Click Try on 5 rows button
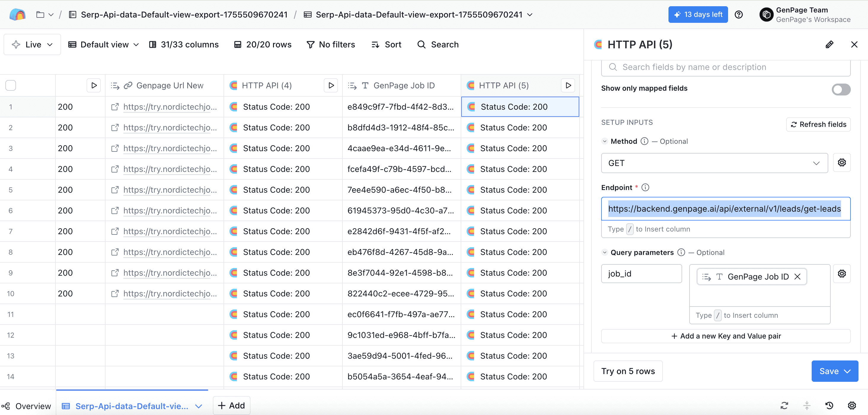Screen dimensions: 868x415 pyautogui.click(x=628, y=371)
